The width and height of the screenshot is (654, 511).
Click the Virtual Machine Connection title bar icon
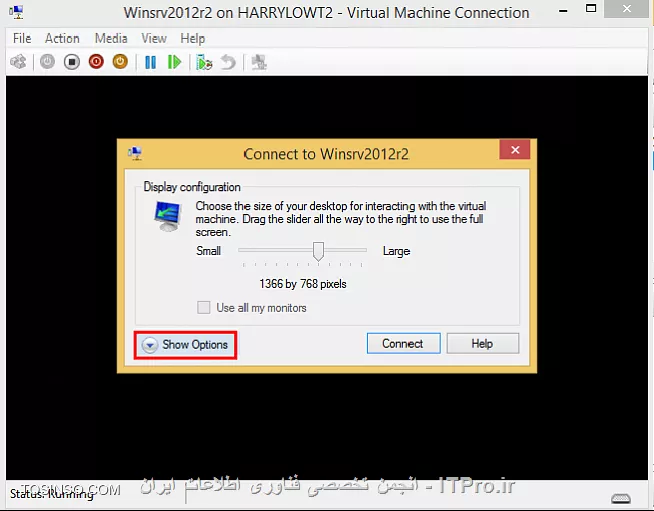click(x=17, y=12)
